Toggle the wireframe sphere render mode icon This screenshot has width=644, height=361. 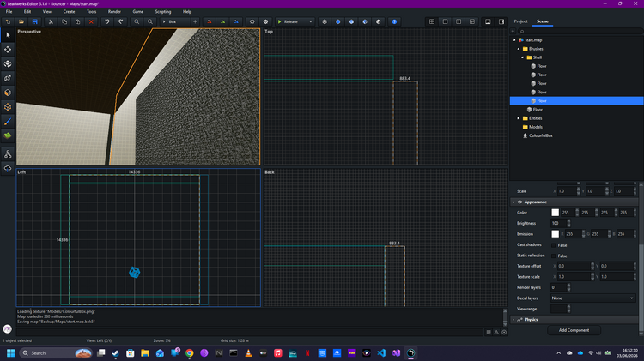[x=325, y=21]
